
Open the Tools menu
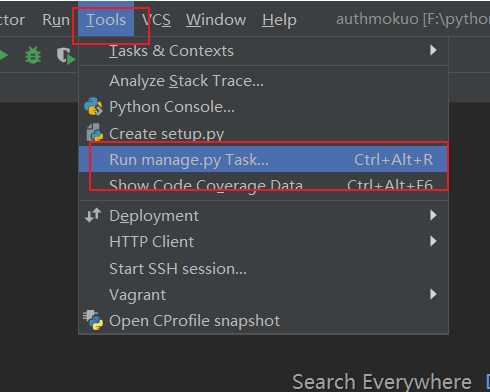click(x=106, y=20)
